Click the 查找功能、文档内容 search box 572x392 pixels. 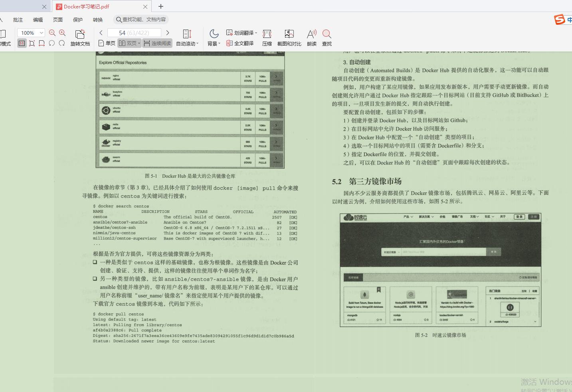point(141,20)
